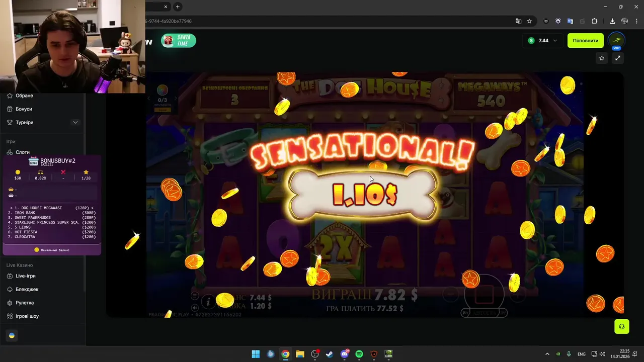The height and width of the screenshot is (362, 644).
Task: Click the ENG language indicator in tray
Action: tap(582, 354)
